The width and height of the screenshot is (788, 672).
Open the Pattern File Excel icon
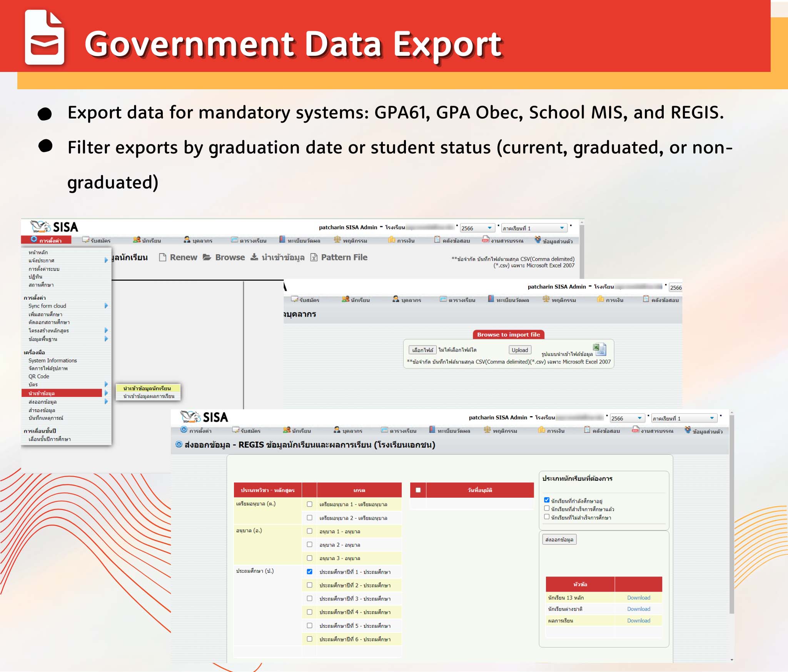314,257
